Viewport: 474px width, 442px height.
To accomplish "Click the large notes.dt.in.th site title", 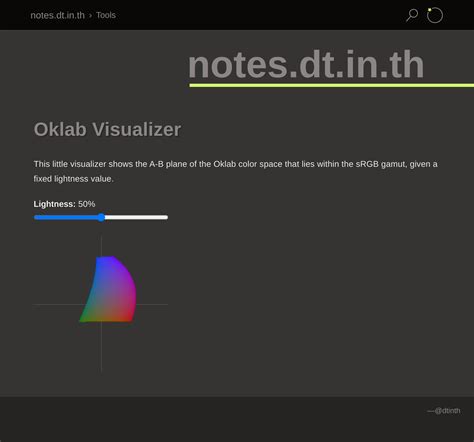I will click(306, 65).
